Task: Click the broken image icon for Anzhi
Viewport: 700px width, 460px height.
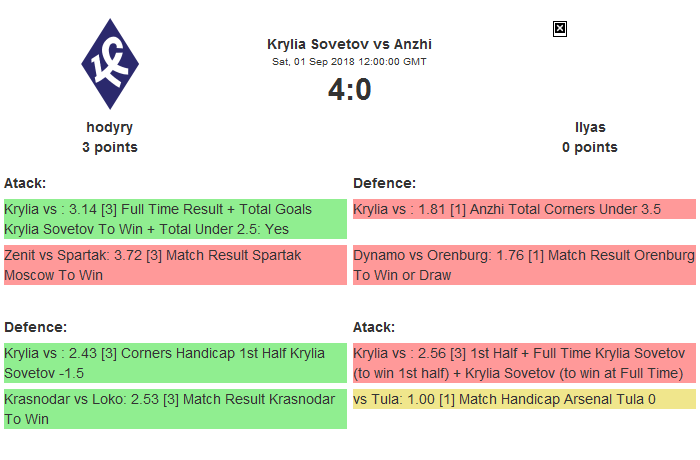Action: (560, 29)
